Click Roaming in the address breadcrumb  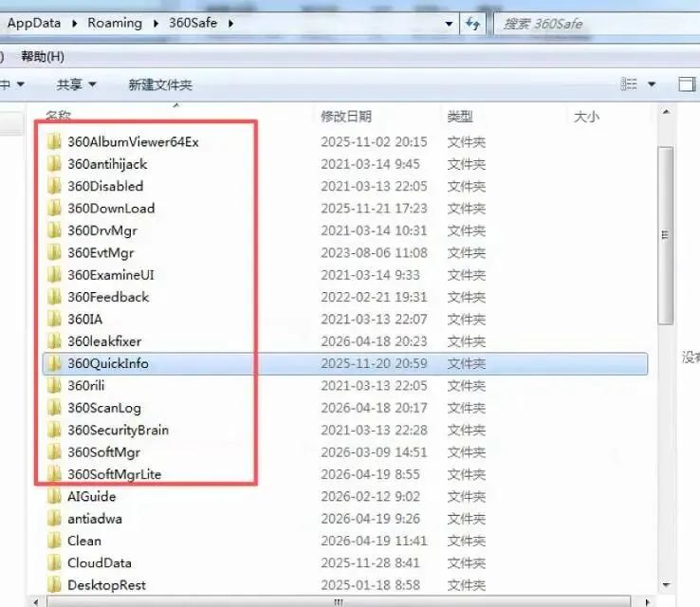(x=115, y=23)
